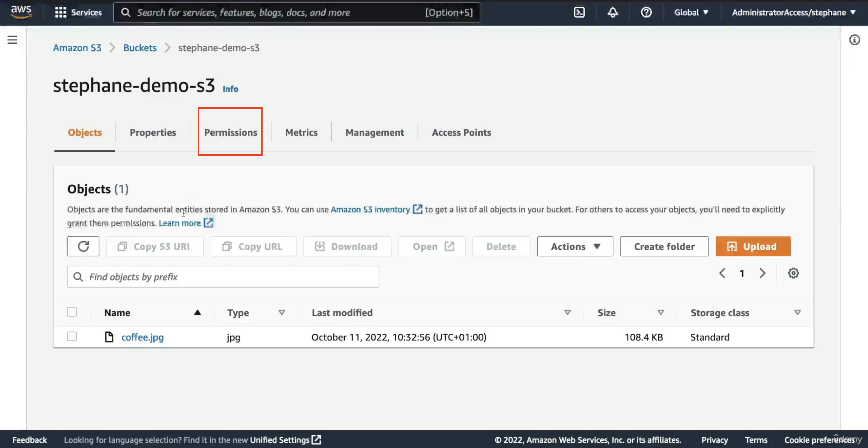Viewport: 868px width, 448px height.
Task: Click the October 11, 2022 date cell
Action: click(399, 337)
